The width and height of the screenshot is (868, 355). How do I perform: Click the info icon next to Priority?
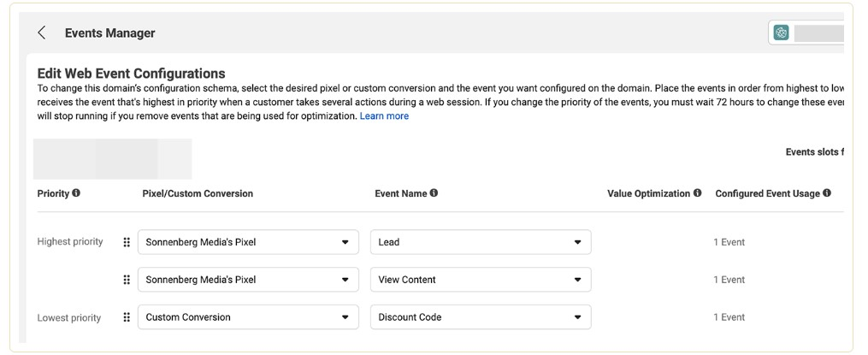coord(76,193)
